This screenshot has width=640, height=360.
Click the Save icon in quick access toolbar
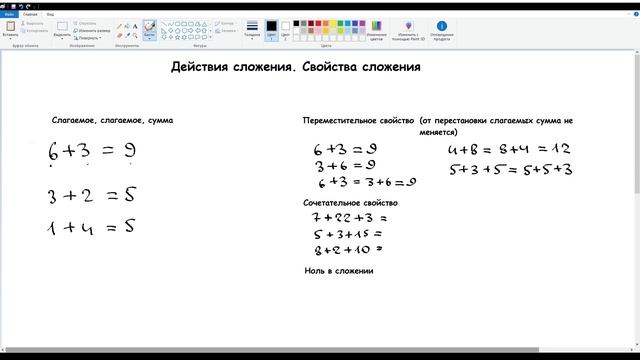(x=13, y=7)
